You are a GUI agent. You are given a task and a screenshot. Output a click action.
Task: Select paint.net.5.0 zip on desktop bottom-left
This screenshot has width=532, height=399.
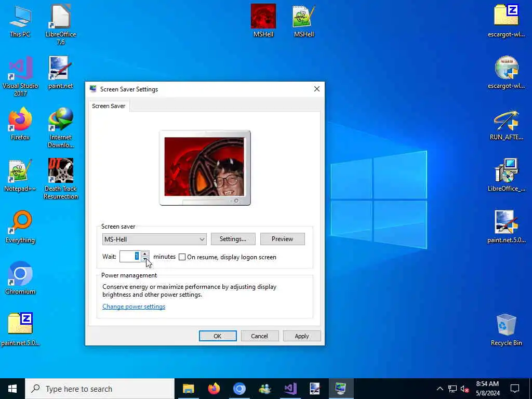[x=20, y=329]
